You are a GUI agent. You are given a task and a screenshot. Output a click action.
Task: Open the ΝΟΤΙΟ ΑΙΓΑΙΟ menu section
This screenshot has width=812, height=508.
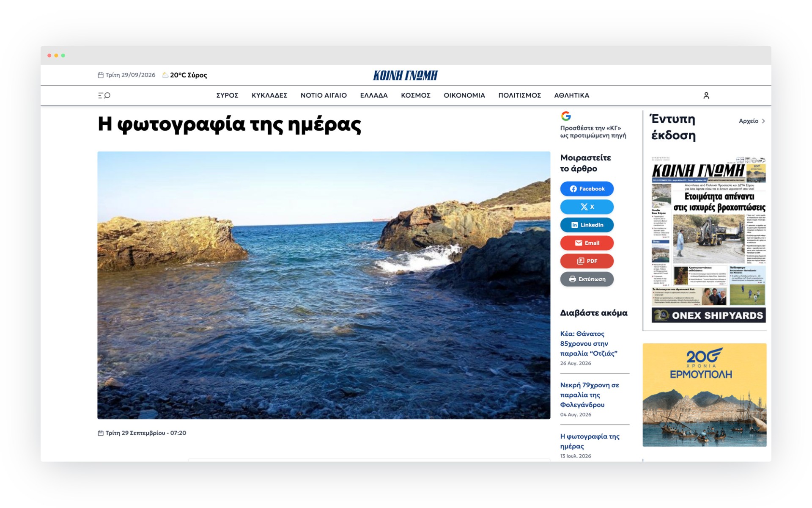click(324, 96)
